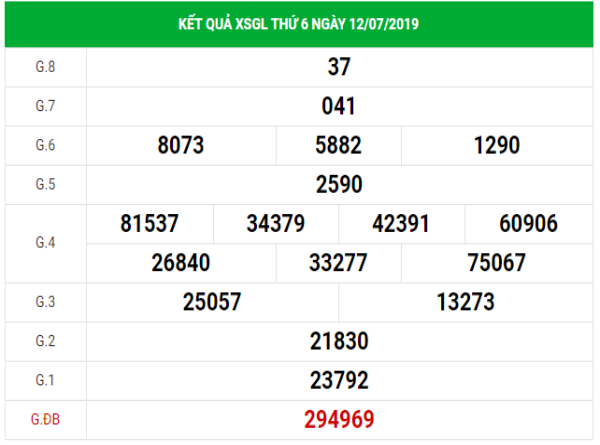Select the G.8 prize number 37
This screenshot has width=600, height=445.
[x=339, y=67]
